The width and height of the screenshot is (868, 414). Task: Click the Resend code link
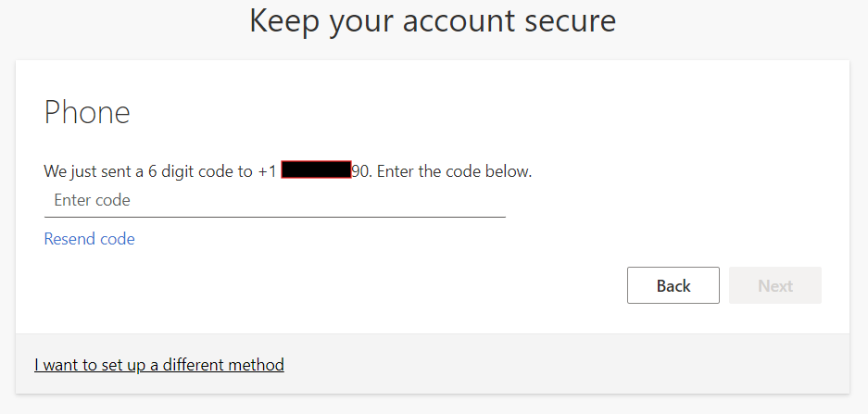point(89,239)
